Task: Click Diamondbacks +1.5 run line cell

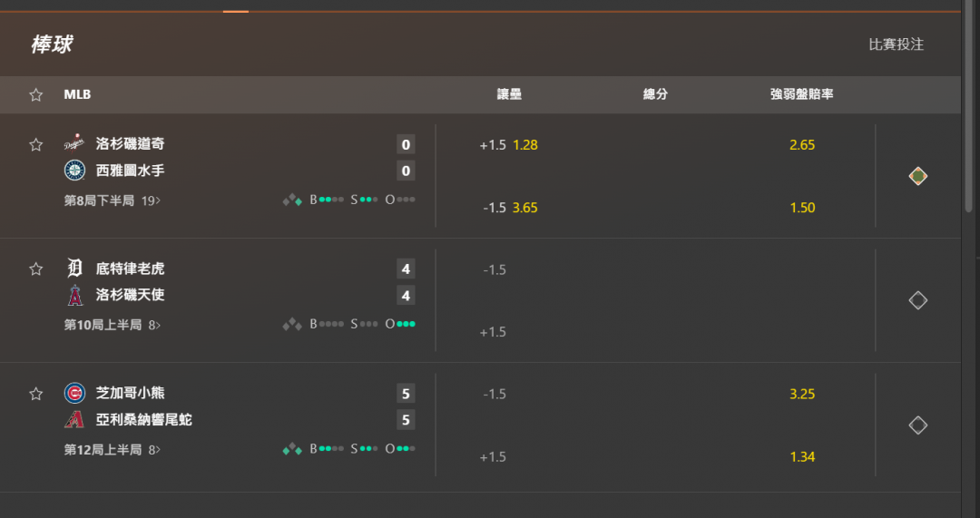Action: pyautogui.click(x=493, y=456)
